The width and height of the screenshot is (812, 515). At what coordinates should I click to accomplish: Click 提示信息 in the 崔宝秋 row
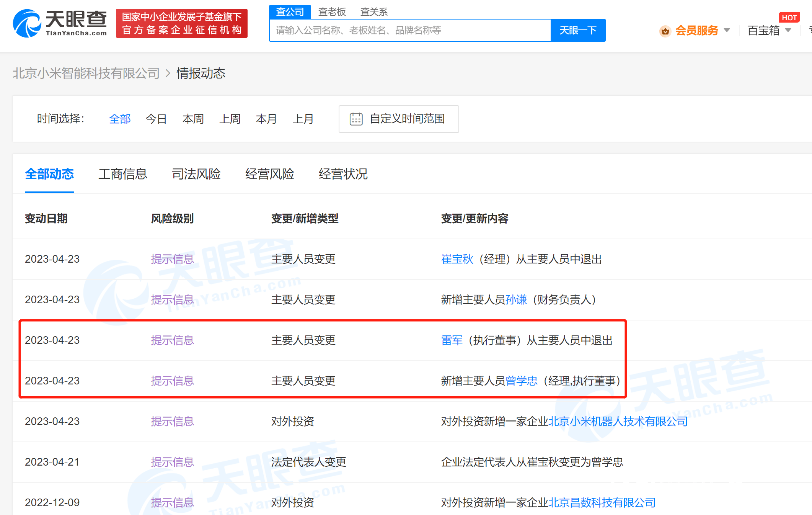[x=173, y=259]
